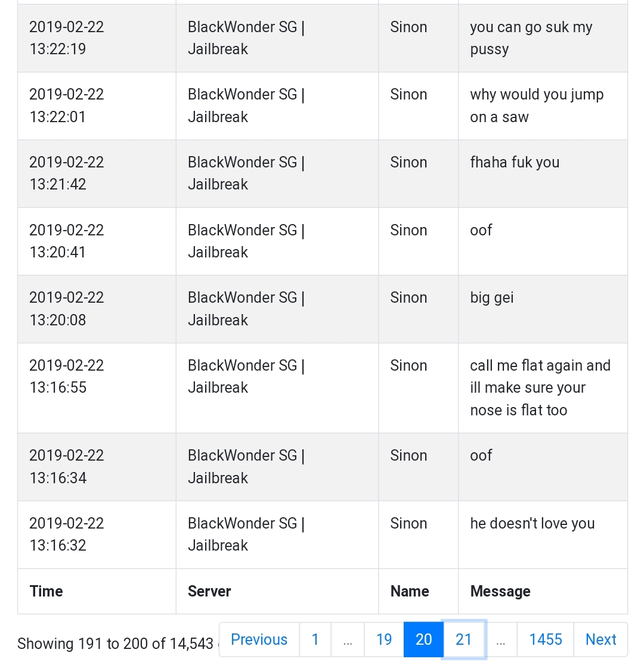Open page 1 of results
Image resolution: width=644 pixels, height=668 pixels.
pyautogui.click(x=315, y=639)
